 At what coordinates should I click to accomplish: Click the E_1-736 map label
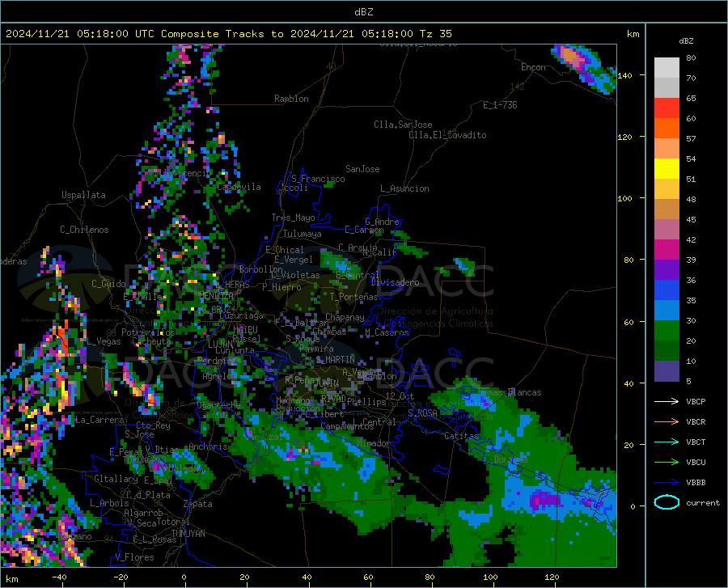500,105
